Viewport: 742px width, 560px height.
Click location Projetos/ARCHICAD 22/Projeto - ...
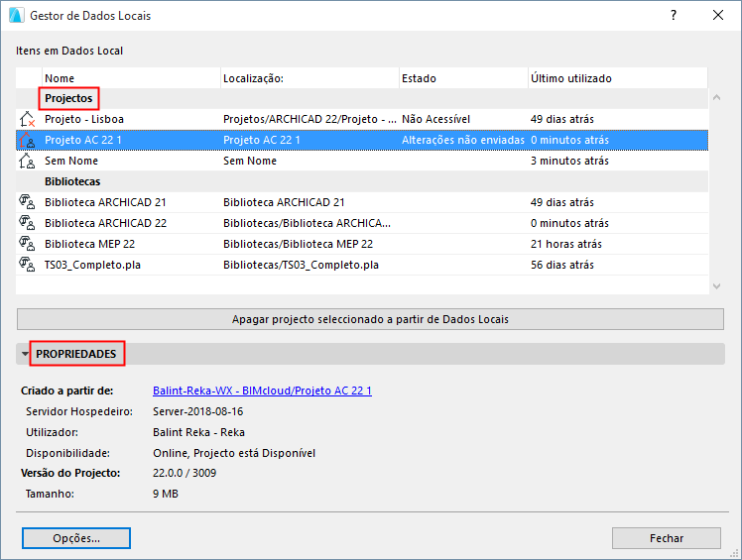309,119
